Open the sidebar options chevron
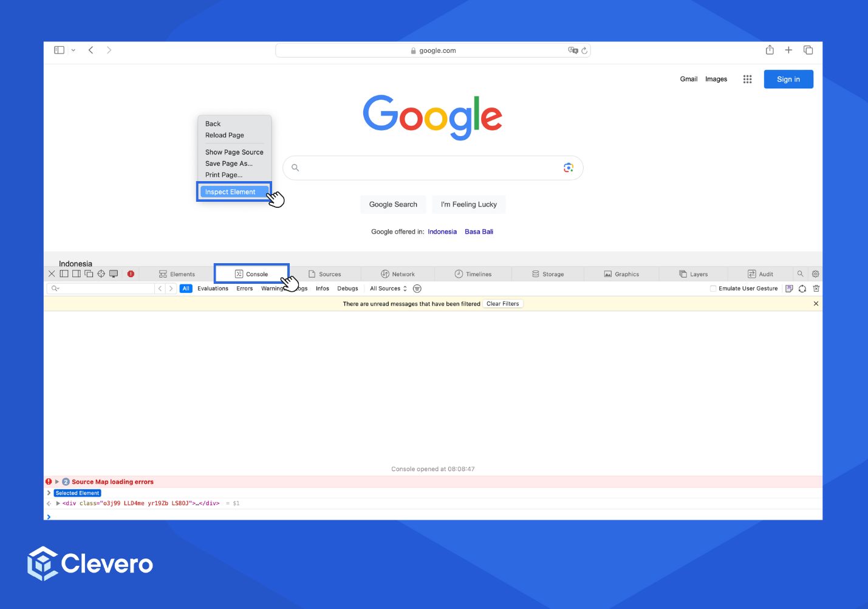This screenshot has width=868, height=609. click(x=73, y=50)
